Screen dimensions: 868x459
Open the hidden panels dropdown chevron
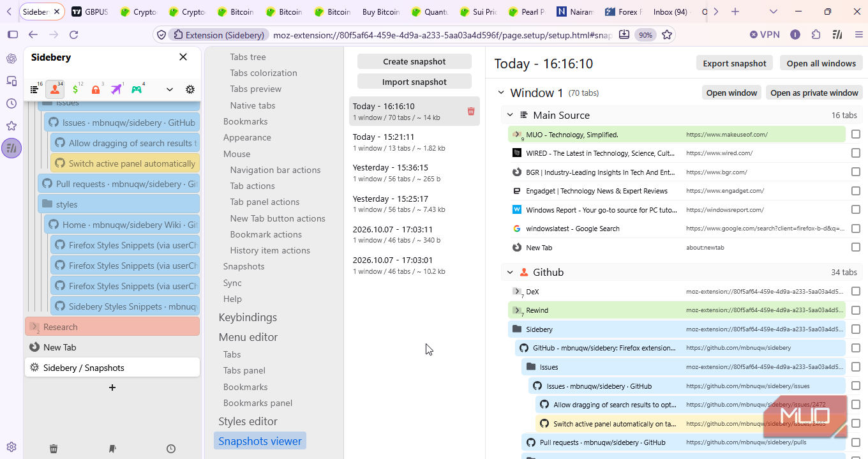170,89
